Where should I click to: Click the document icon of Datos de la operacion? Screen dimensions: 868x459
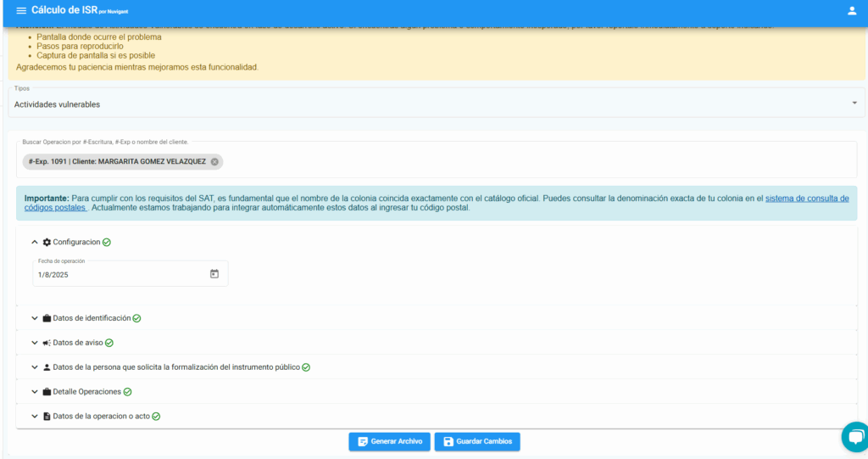click(x=47, y=417)
